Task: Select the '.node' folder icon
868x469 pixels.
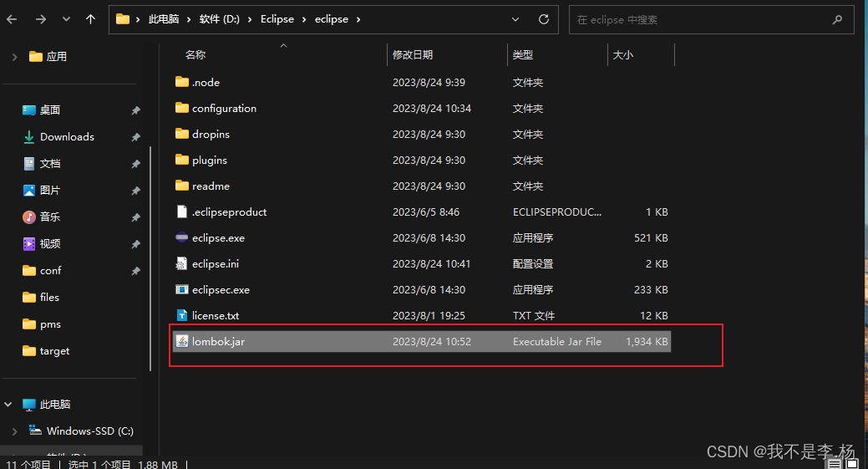Action: [x=182, y=82]
